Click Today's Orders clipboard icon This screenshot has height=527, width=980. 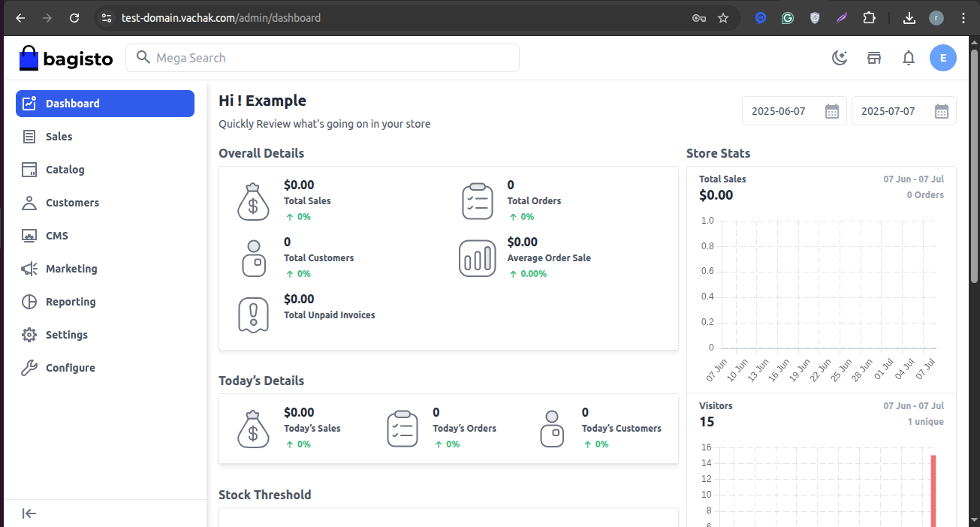click(x=403, y=429)
